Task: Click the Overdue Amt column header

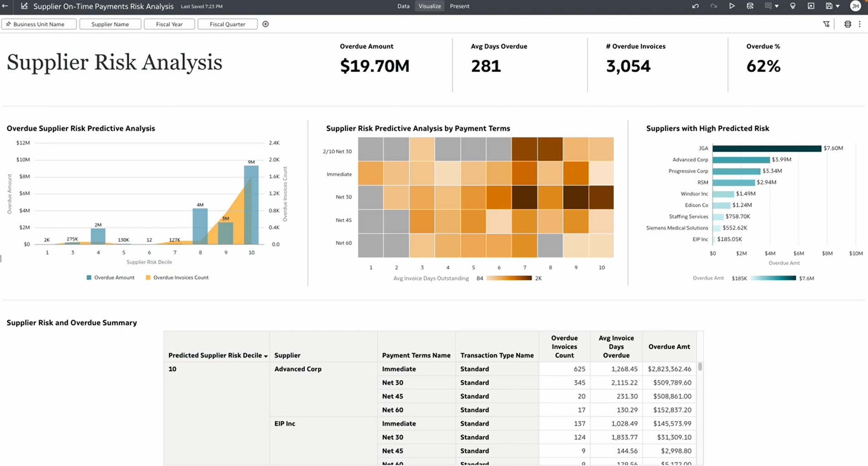Action: pos(669,347)
